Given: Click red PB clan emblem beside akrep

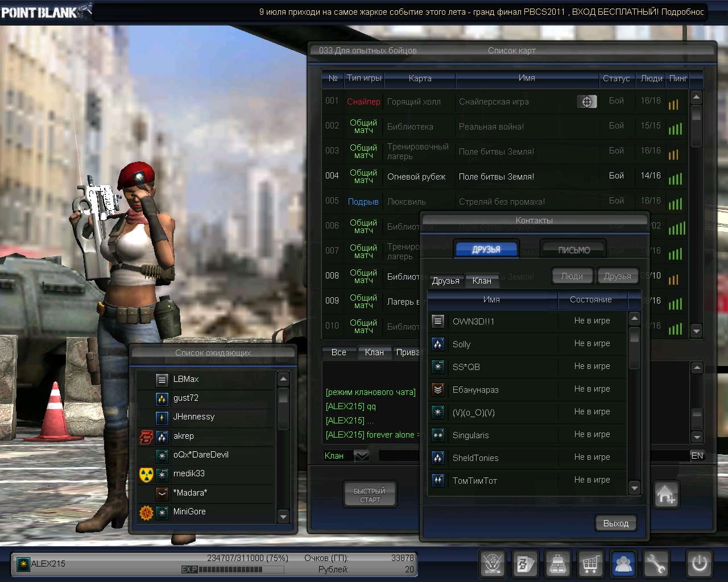Looking at the screenshot, I should 146,436.
